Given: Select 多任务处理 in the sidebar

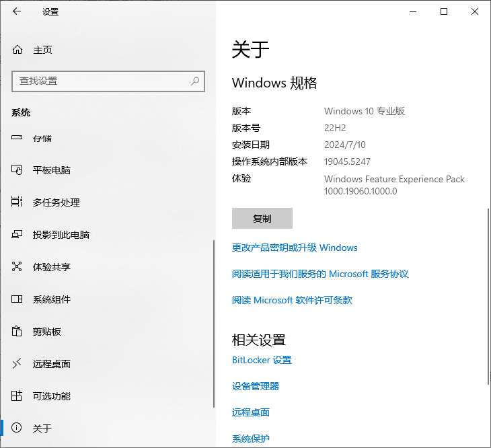Looking at the screenshot, I should click(108, 202).
